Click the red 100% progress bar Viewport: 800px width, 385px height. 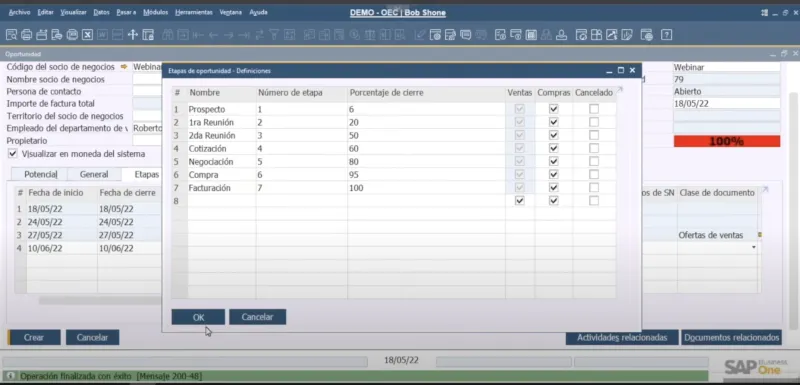pyautogui.click(x=727, y=141)
